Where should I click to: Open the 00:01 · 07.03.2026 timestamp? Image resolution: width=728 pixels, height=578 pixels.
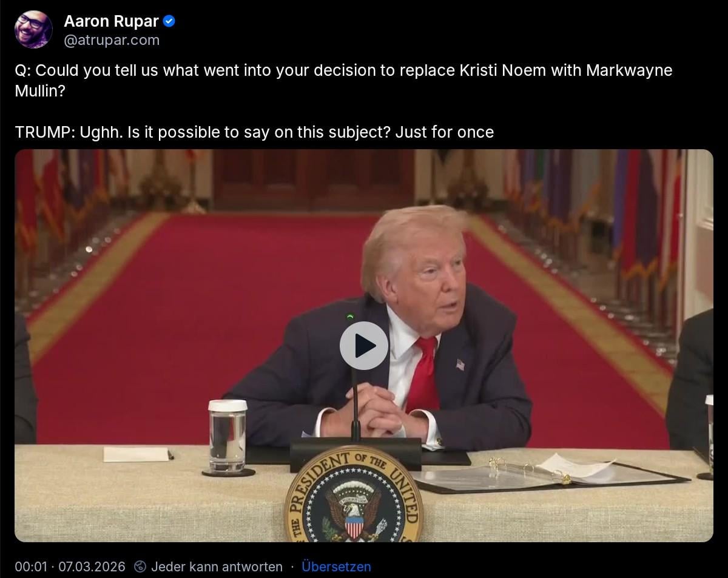(70, 566)
